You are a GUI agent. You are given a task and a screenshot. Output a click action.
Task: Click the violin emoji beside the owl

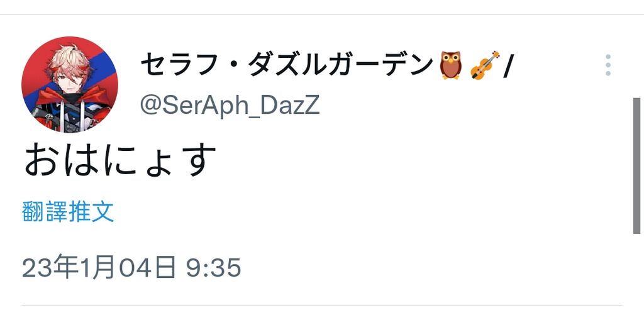click(x=484, y=65)
